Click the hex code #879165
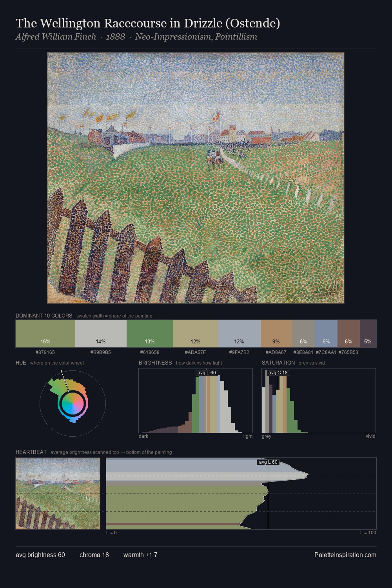The height and width of the screenshot is (588, 392). [45, 352]
